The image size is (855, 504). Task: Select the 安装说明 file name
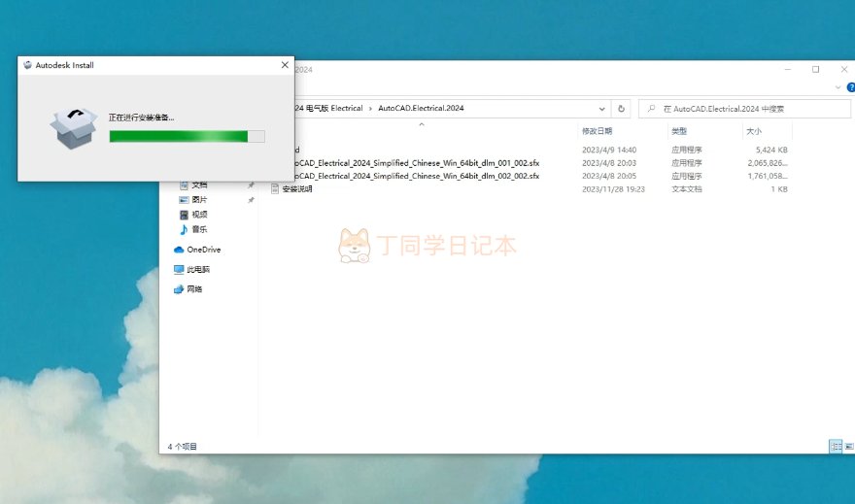(297, 189)
